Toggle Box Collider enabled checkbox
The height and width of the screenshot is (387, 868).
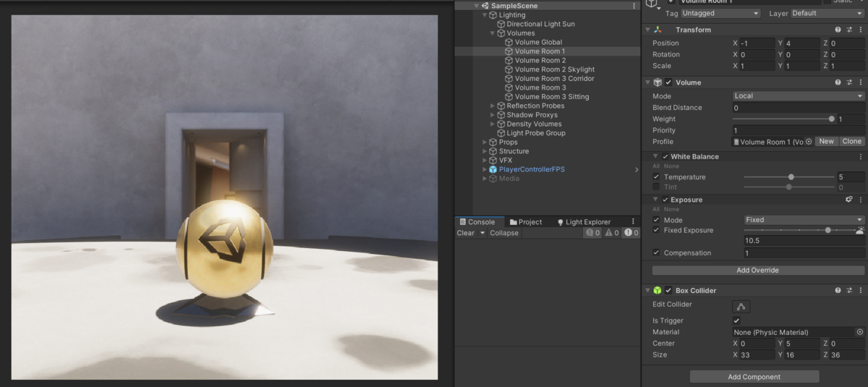668,290
